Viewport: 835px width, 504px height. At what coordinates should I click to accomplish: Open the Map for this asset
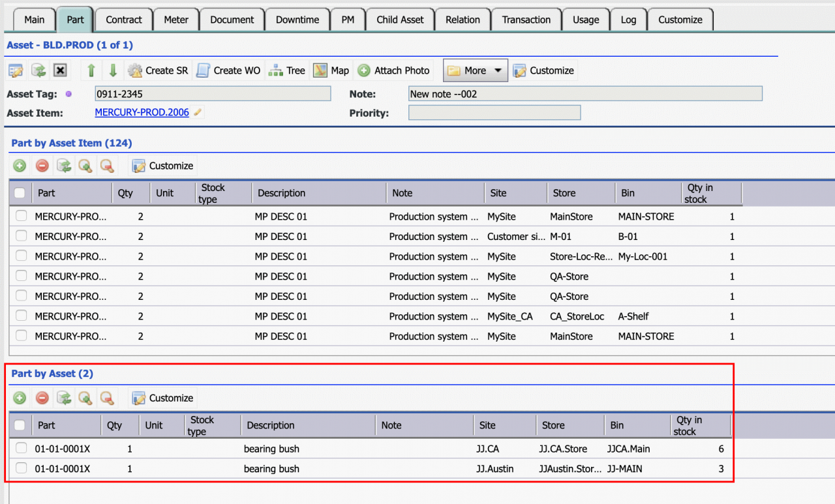point(331,70)
